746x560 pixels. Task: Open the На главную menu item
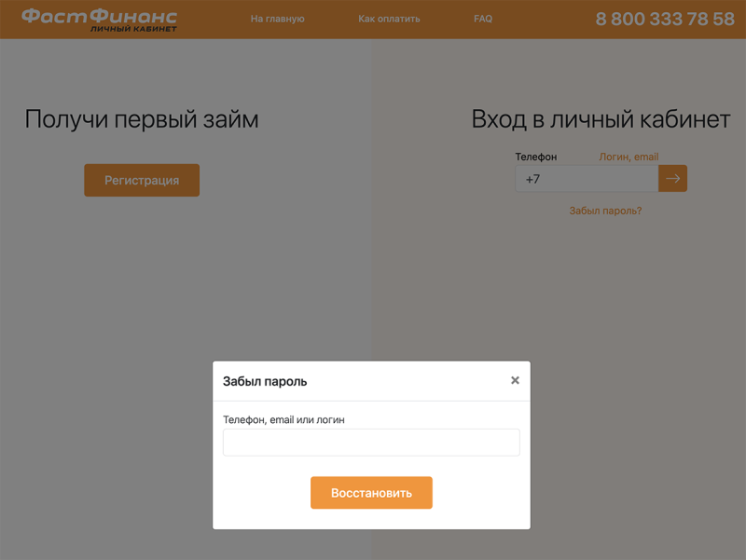277,19
